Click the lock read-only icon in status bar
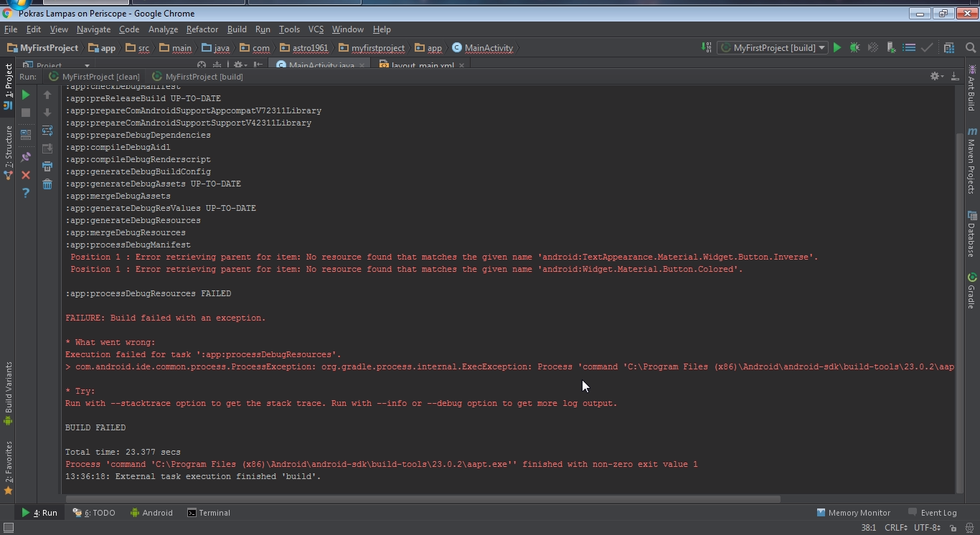980x535 pixels. [x=953, y=528]
